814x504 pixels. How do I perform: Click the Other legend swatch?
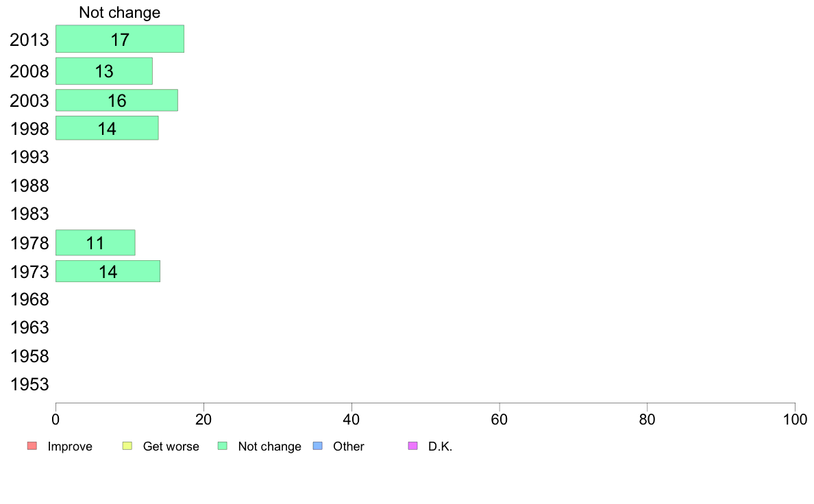coord(318,446)
